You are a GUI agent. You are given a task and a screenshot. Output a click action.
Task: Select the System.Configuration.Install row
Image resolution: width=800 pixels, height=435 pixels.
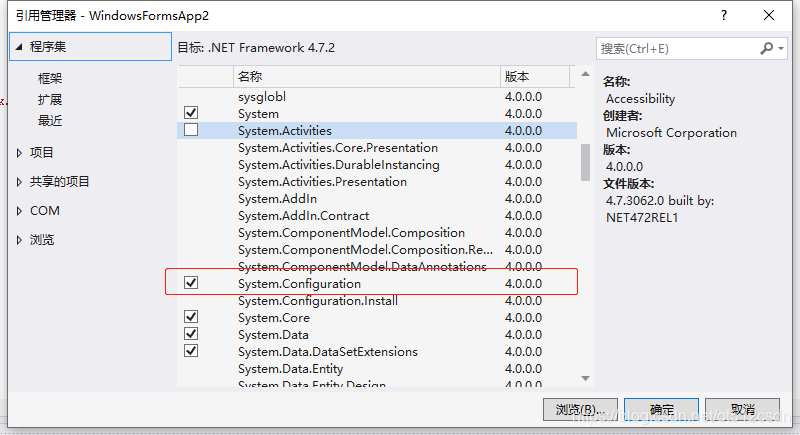pos(377,300)
